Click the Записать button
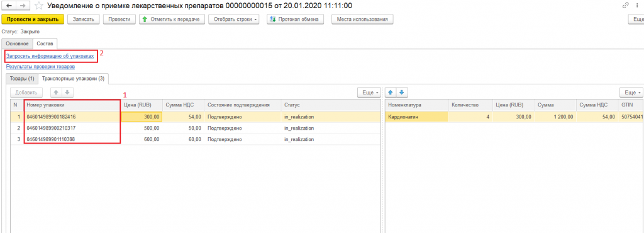 84,20
